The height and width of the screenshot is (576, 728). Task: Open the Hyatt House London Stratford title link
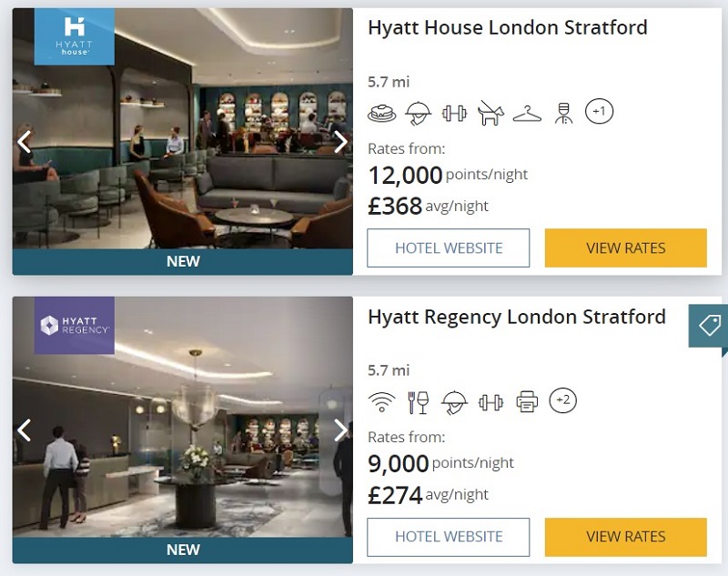508,28
